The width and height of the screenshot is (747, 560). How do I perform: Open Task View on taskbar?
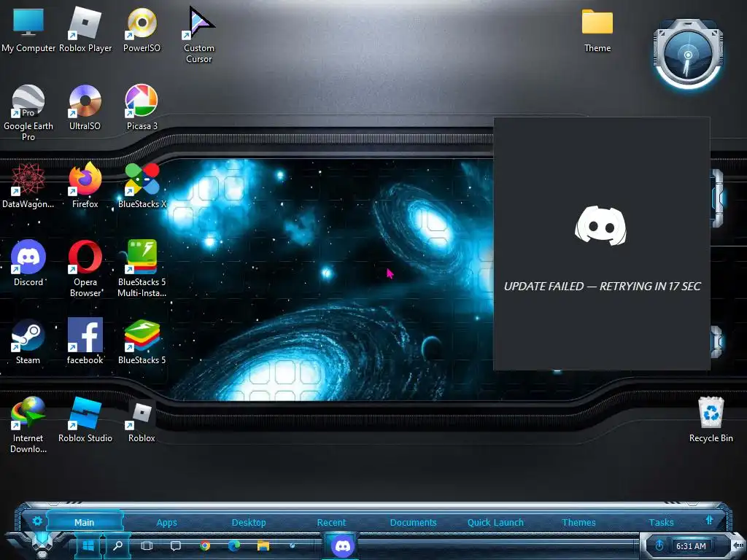147,545
